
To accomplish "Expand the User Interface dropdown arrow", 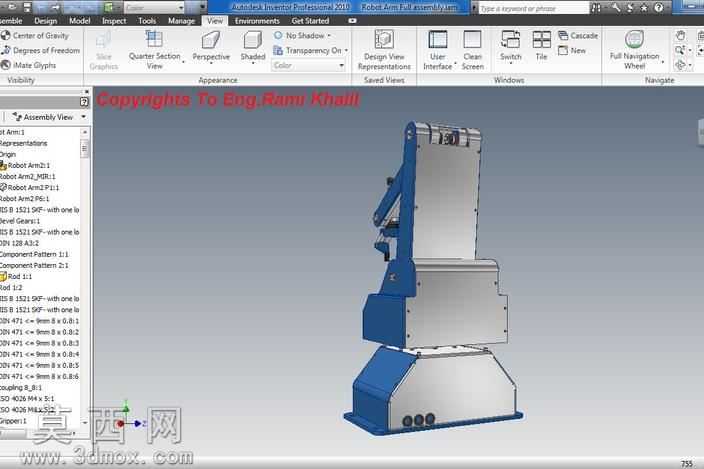I will [x=455, y=63].
